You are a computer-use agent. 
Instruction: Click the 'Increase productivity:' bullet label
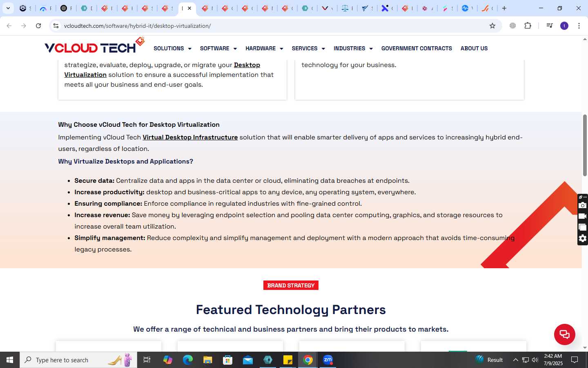[109, 192]
